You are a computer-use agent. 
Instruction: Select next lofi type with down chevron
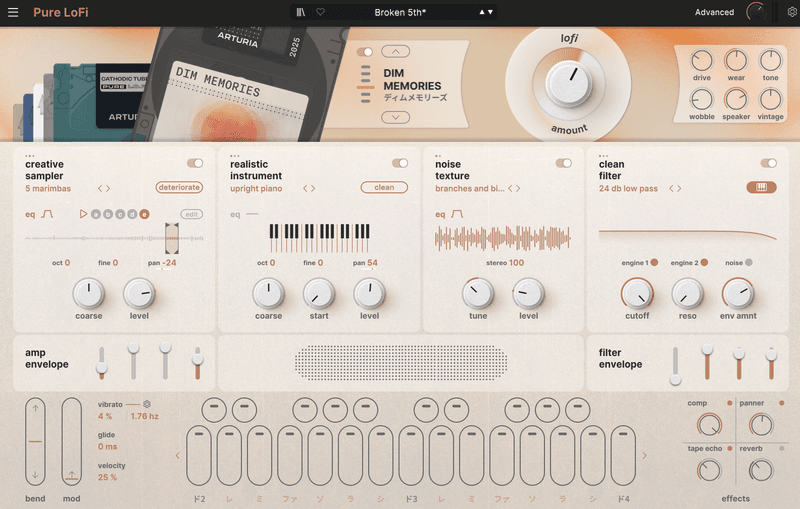tap(395, 117)
